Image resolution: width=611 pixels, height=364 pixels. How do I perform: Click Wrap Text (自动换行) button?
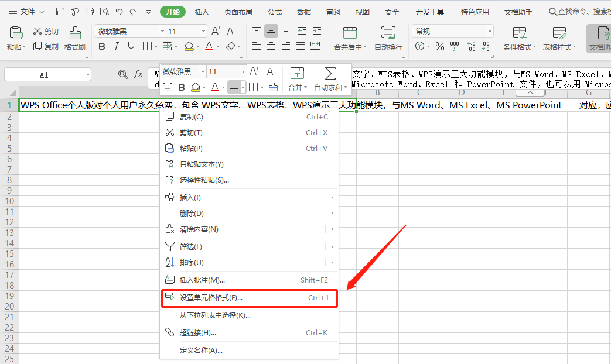(388, 39)
